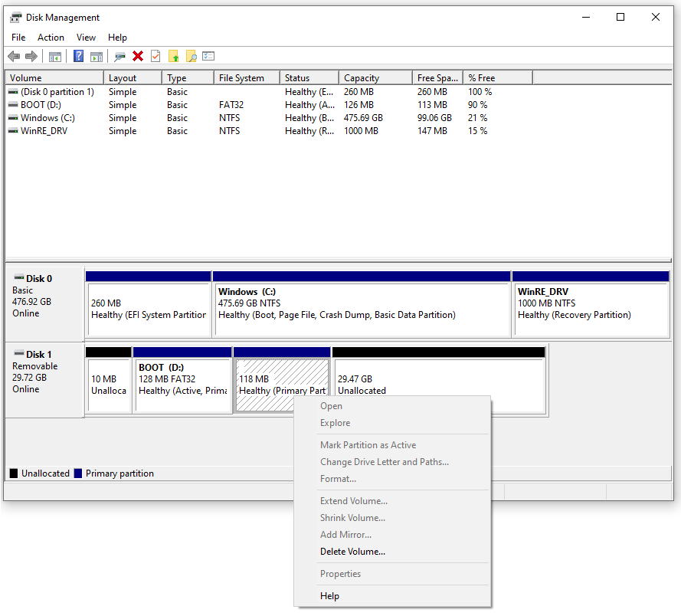Toggle the Show/Hide Action Pane toolbar icon
Screen dimensions: 681x616
(97, 57)
